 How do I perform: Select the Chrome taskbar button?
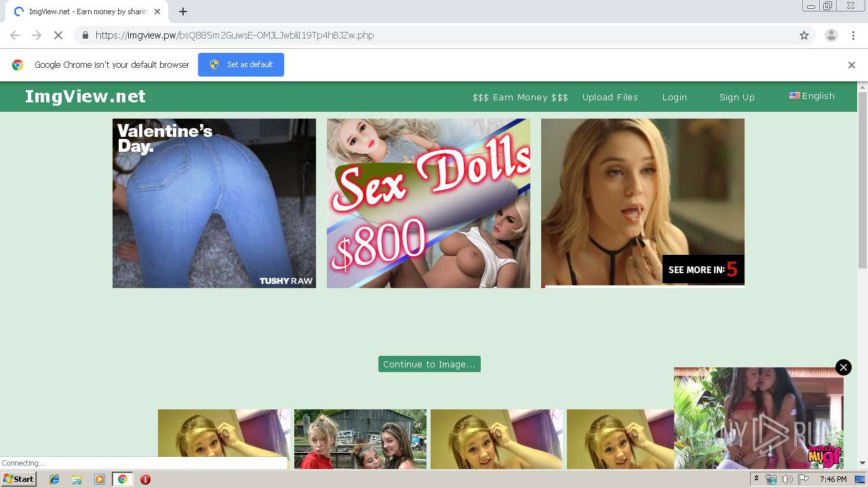tap(122, 479)
